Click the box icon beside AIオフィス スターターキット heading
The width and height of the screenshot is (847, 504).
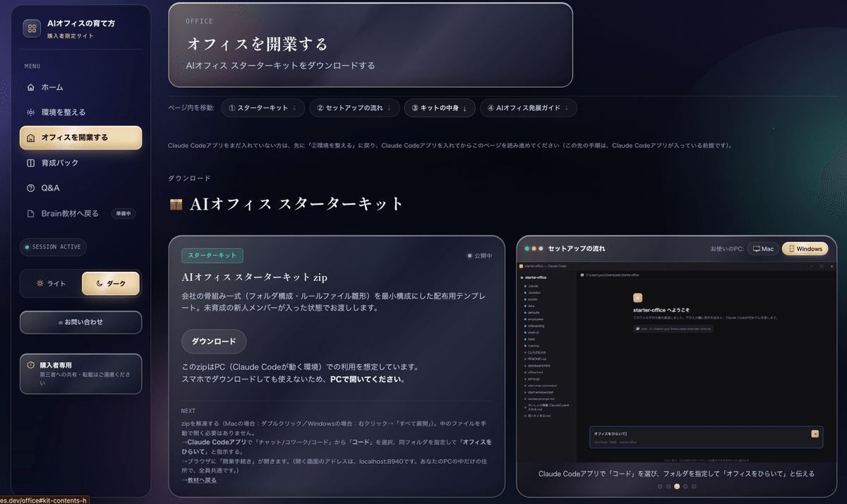click(176, 205)
